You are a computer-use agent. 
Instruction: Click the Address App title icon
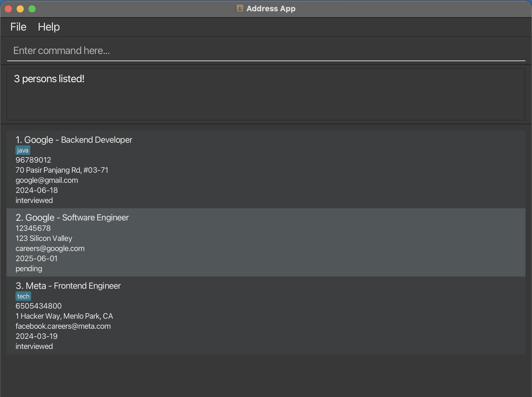(239, 9)
